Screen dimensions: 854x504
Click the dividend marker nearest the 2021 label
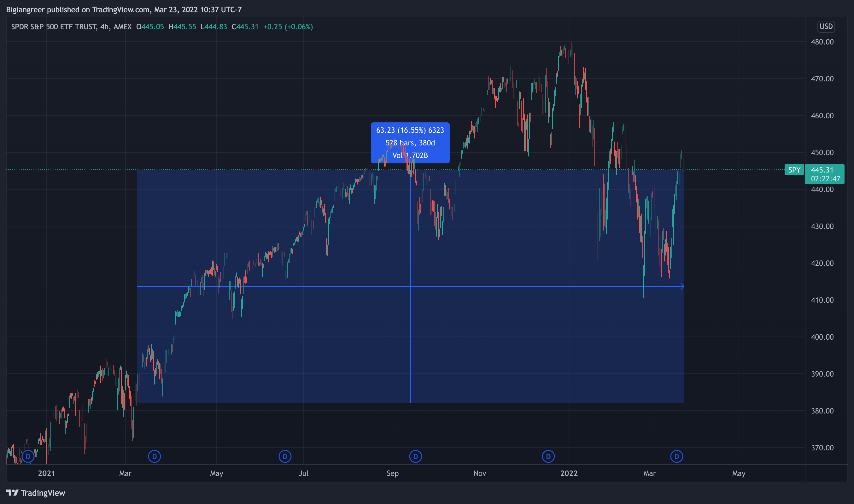(x=28, y=456)
